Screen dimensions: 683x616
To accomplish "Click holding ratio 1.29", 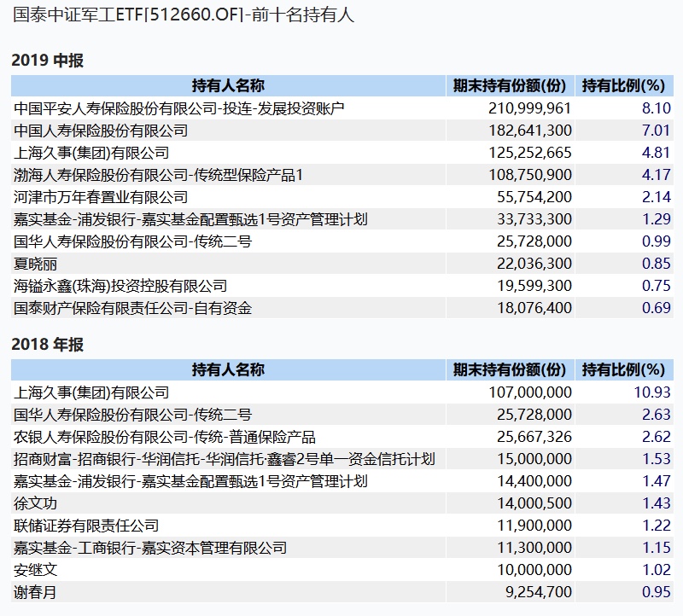I will (x=656, y=219).
